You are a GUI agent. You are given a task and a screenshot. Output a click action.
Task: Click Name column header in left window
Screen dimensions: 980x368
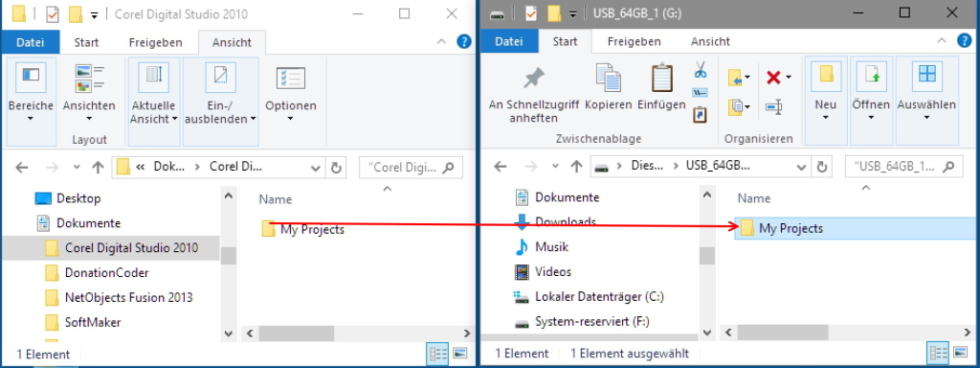276,199
